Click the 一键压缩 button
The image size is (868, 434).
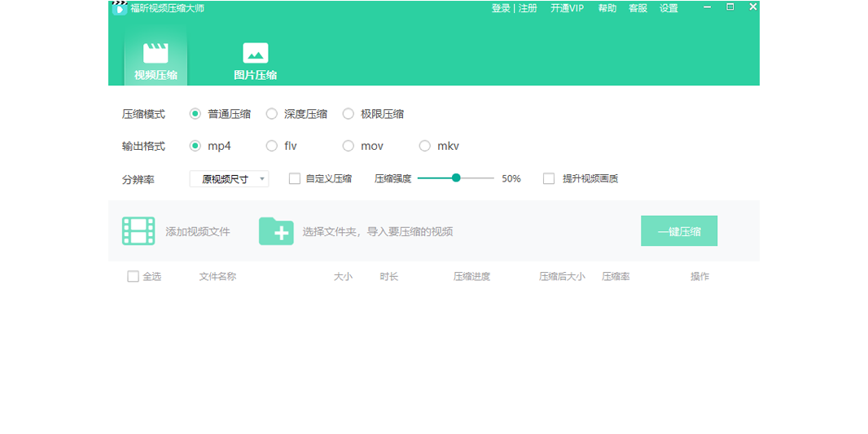coord(679,231)
